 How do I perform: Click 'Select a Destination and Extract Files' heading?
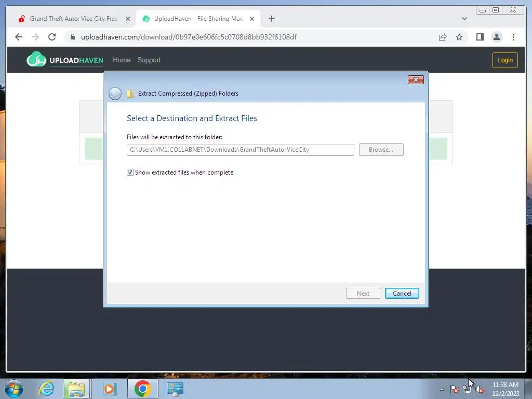coord(192,118)
